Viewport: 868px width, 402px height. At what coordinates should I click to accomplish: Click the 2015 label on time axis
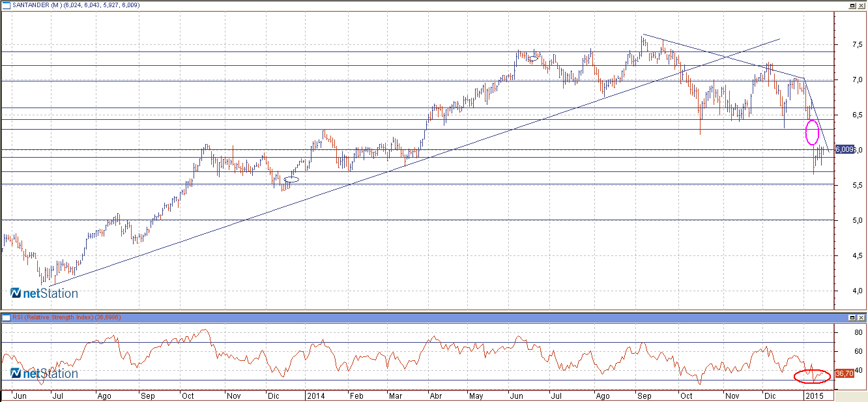pyautogui.click(x=815, y=395)
